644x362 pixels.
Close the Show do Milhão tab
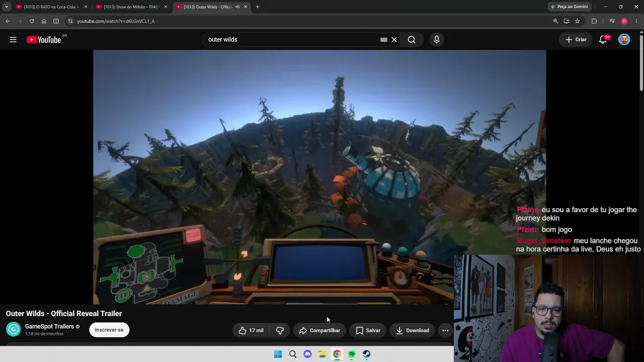click(166, 7)
